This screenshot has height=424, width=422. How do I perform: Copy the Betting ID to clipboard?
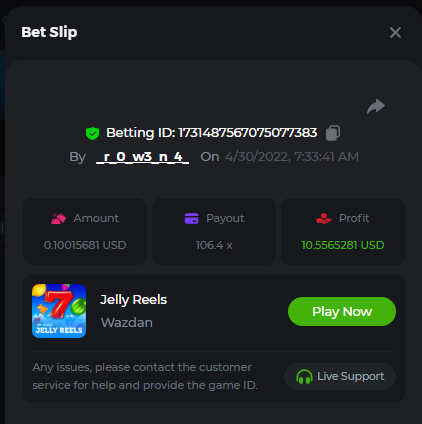point(333,133)
